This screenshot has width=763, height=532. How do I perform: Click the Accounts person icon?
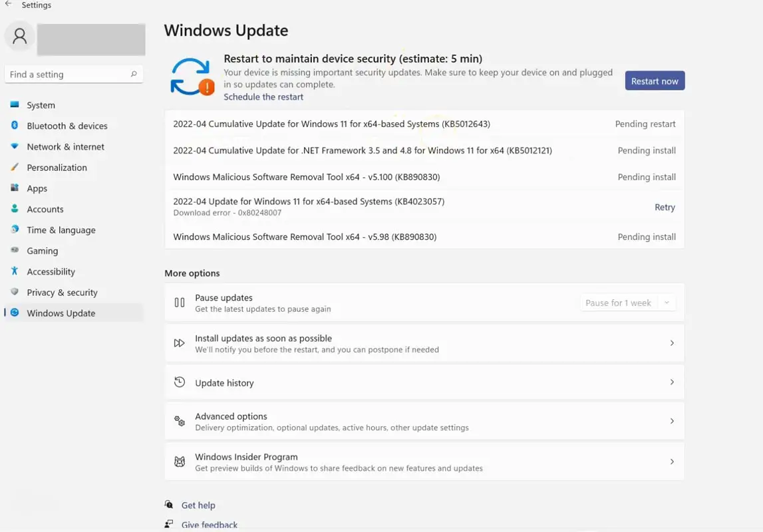(x=15, y=209)
